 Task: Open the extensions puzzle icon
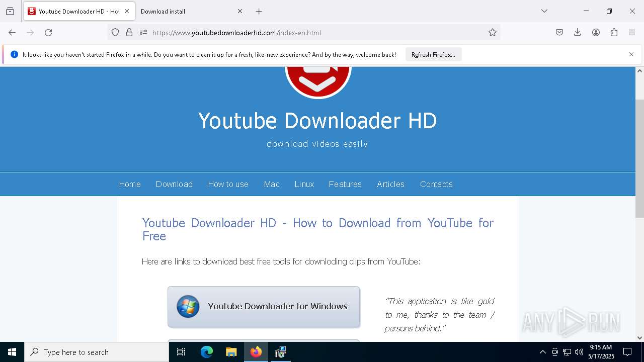614,33
